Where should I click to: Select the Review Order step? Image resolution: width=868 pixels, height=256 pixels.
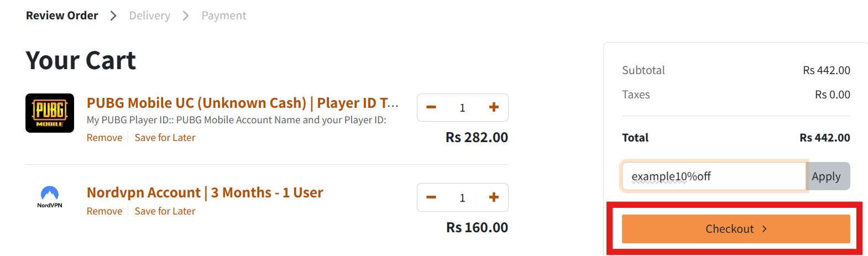point(62,15)
